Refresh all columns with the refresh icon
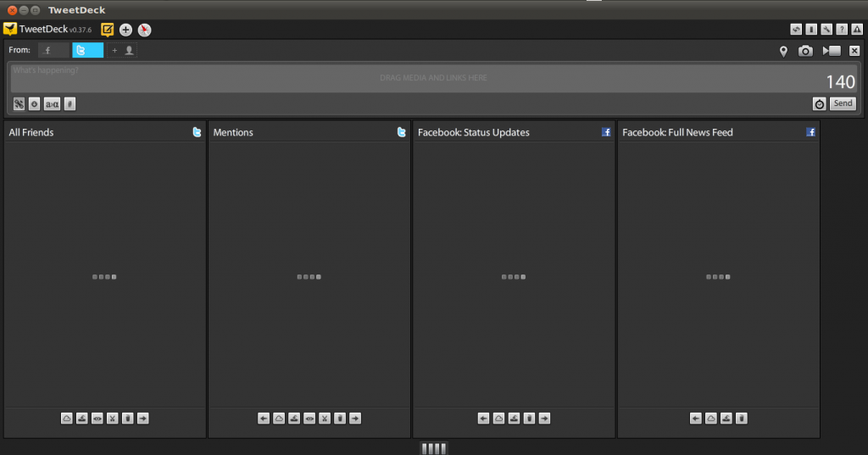This screenshot has height=455, width=868. coord(796,30)
